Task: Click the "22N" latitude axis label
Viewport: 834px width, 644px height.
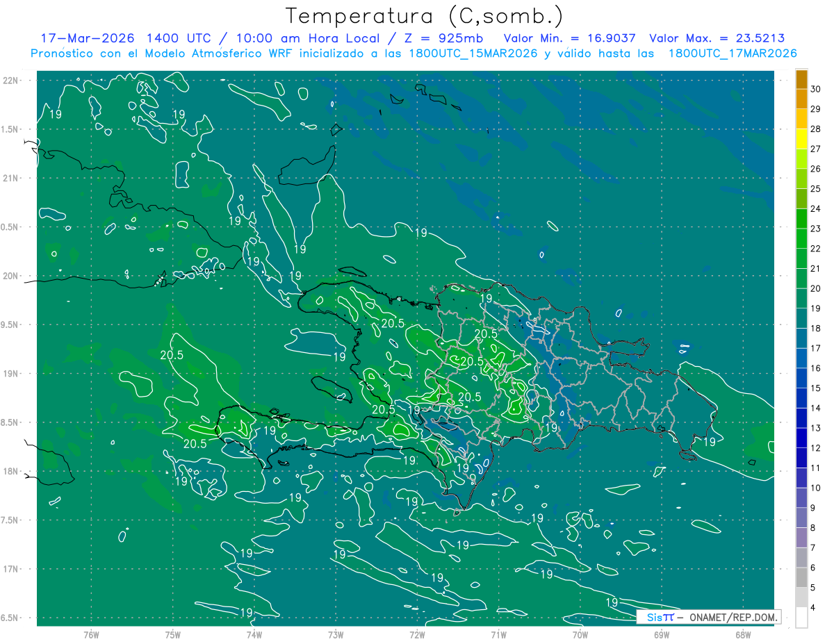Action: point(11,81)
